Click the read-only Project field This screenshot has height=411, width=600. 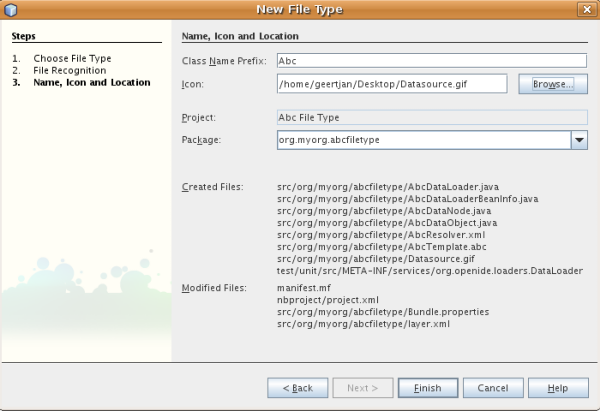[431, 117]
